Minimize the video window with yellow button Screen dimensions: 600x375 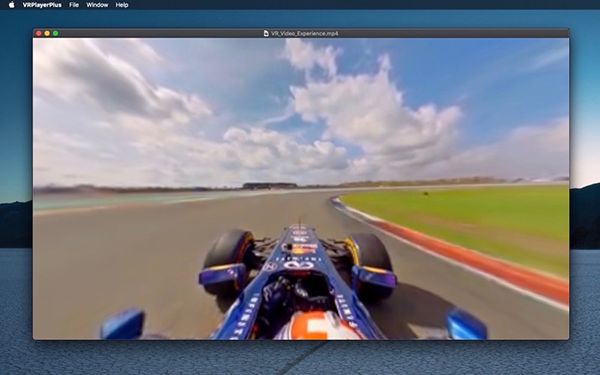click(47, 33)
